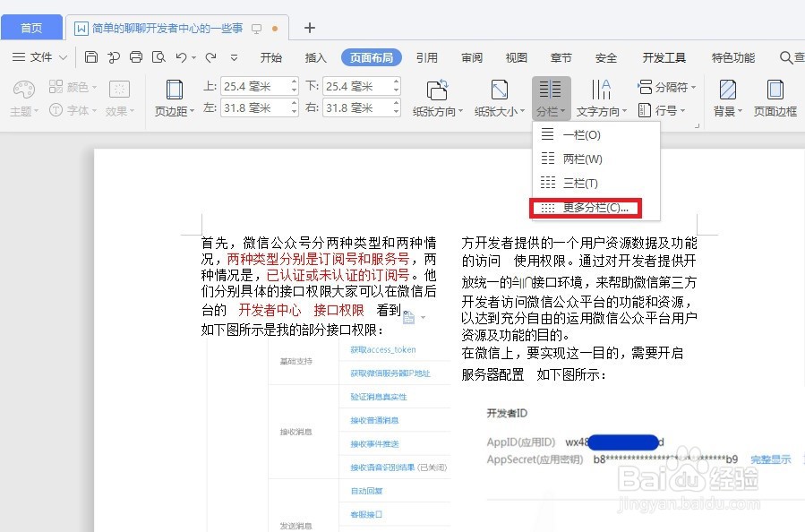
Task: Click the Redo arrow icon
Action: [x=210, y=57]
